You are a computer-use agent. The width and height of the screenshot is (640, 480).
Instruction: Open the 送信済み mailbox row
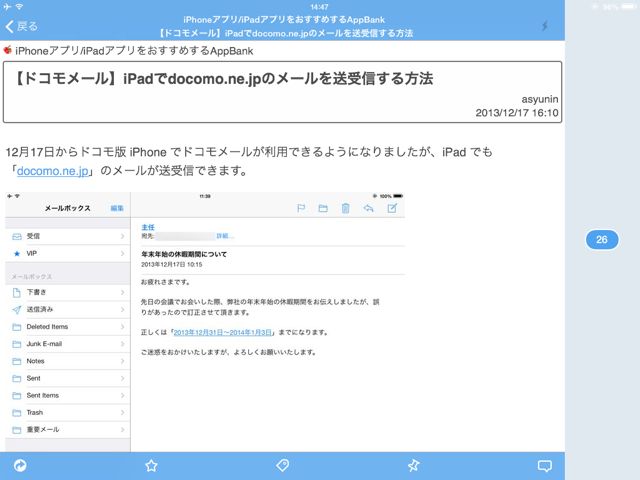coord(68,309)
